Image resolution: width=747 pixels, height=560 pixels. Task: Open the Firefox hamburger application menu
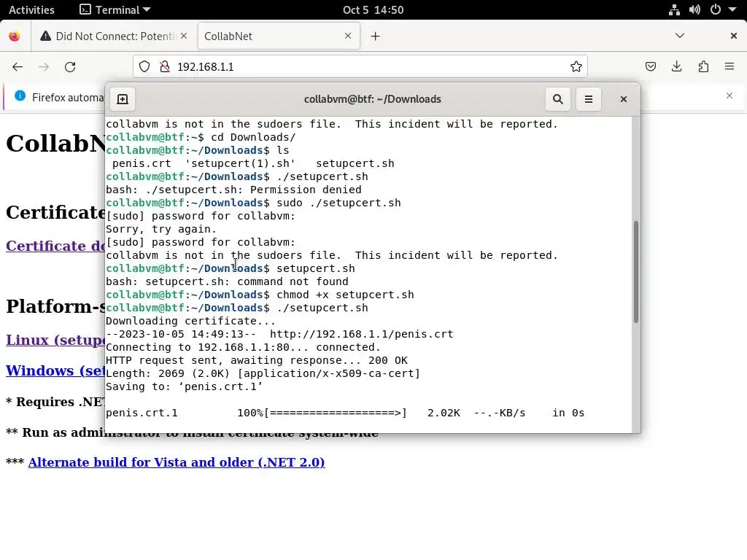pos(729,66)
